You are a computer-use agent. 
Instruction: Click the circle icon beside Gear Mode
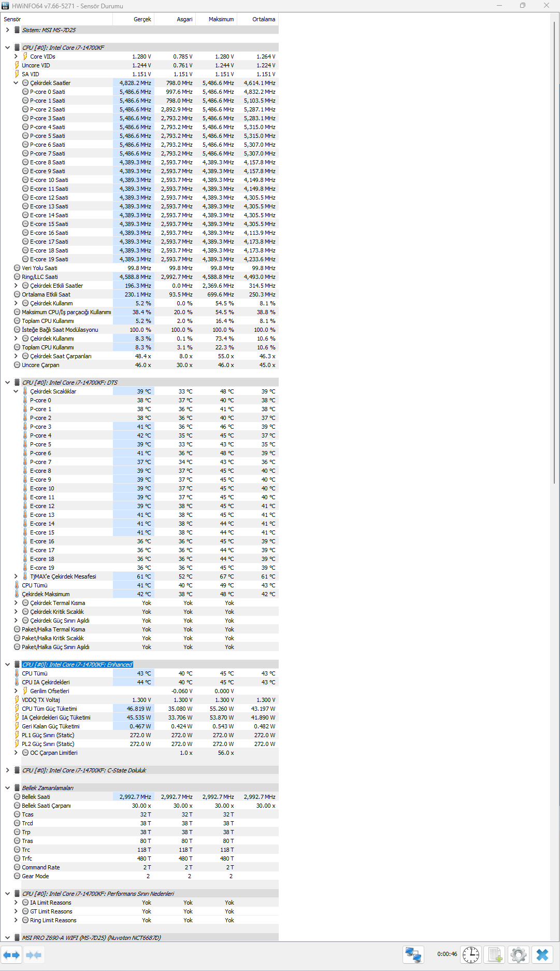tap(17, 876)
